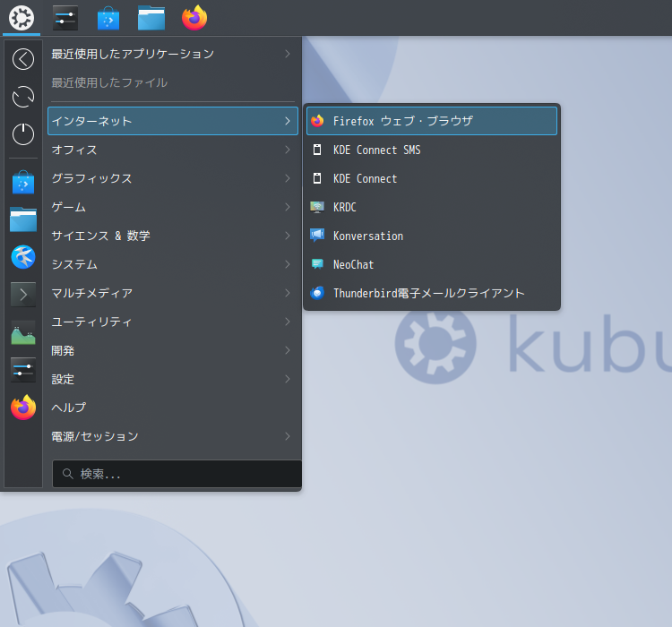Launch Thunderbird電子メールクライアント from submenu

click(x=432, y=293)
